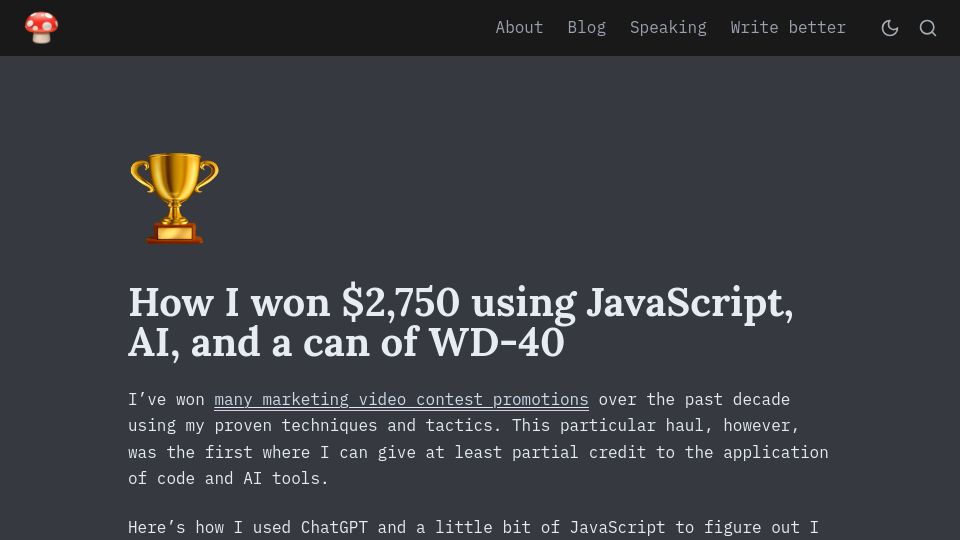The image size is (960, 540).
Task: Click the article title about winning $2,750
Action: [x=460, y=322]
